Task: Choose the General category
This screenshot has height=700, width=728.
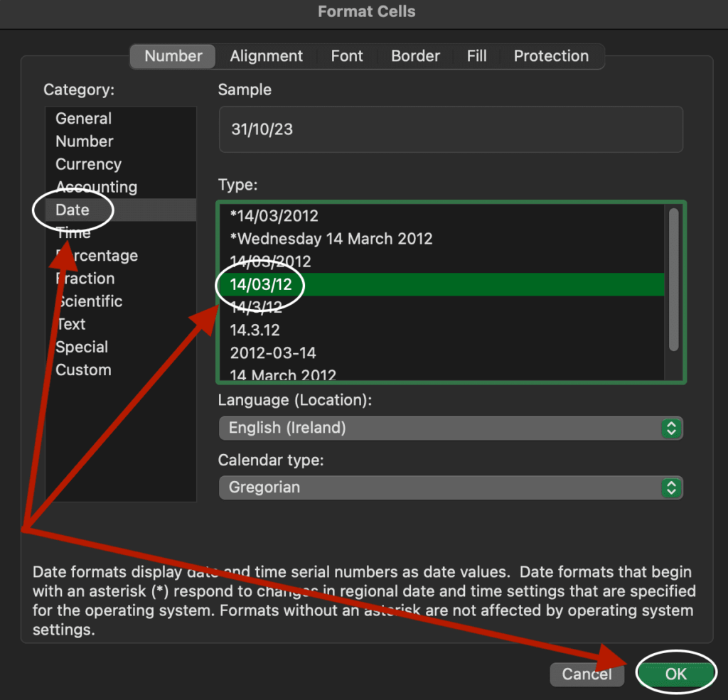Action: tap(84, 119)
